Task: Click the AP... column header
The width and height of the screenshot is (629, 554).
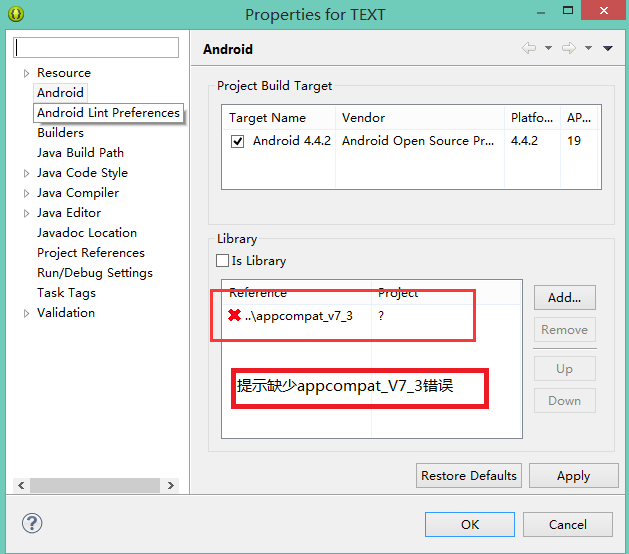Action: (x=579, y=118)
